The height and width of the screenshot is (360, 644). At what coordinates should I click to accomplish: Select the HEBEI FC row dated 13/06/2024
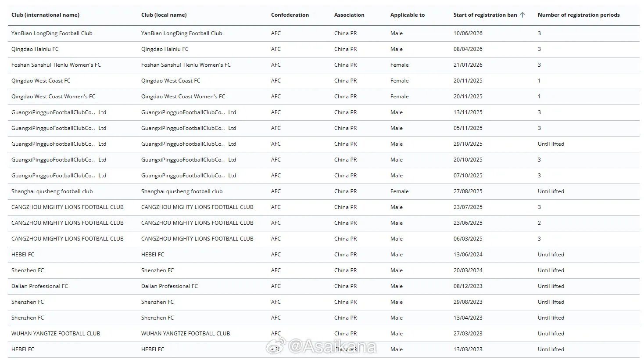coord(324,255)
